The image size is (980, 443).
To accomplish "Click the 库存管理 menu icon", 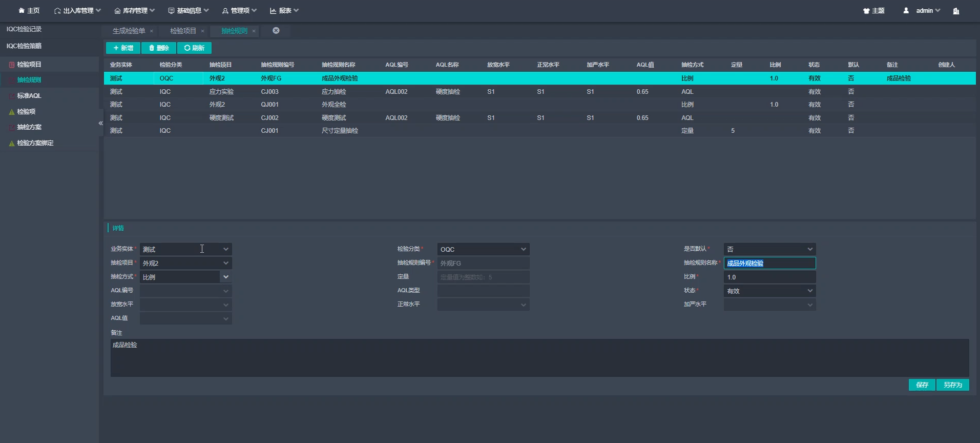I will [117, 11].
